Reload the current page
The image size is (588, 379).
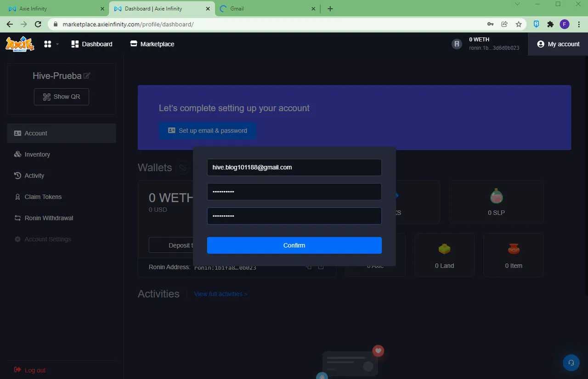pos(38,24)
